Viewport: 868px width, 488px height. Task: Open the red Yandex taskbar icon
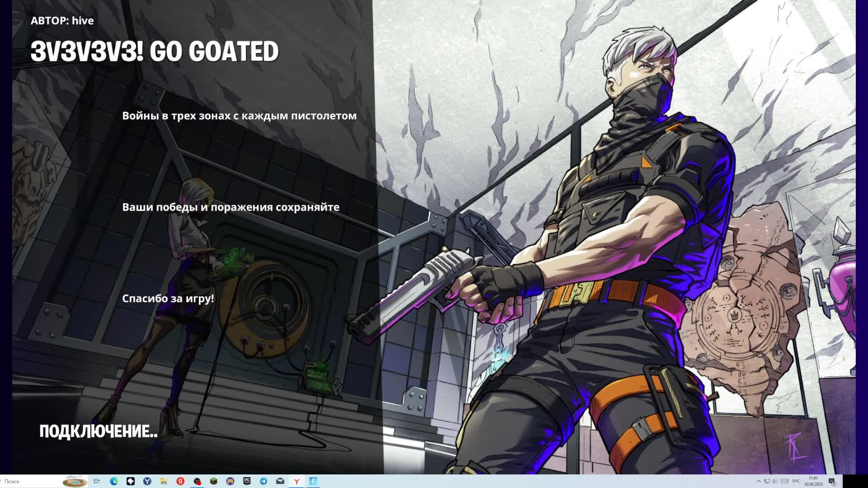[x=180, y=481]
